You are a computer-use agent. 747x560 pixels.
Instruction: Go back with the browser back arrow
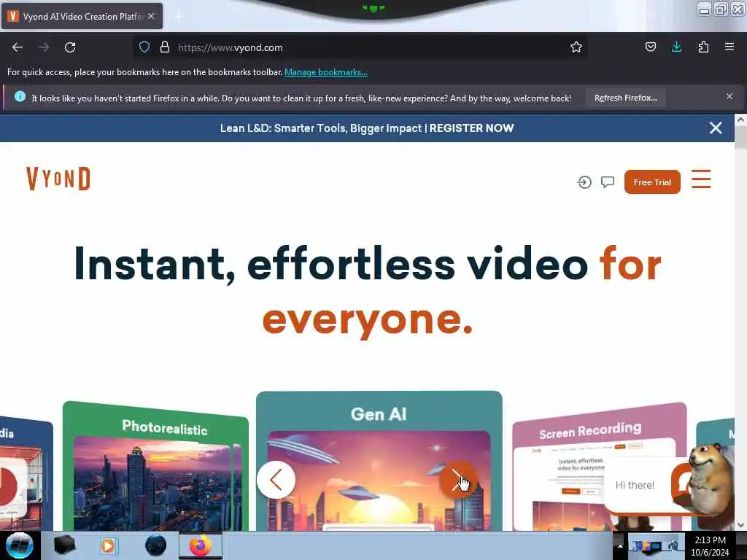click(x=18, y=47)
